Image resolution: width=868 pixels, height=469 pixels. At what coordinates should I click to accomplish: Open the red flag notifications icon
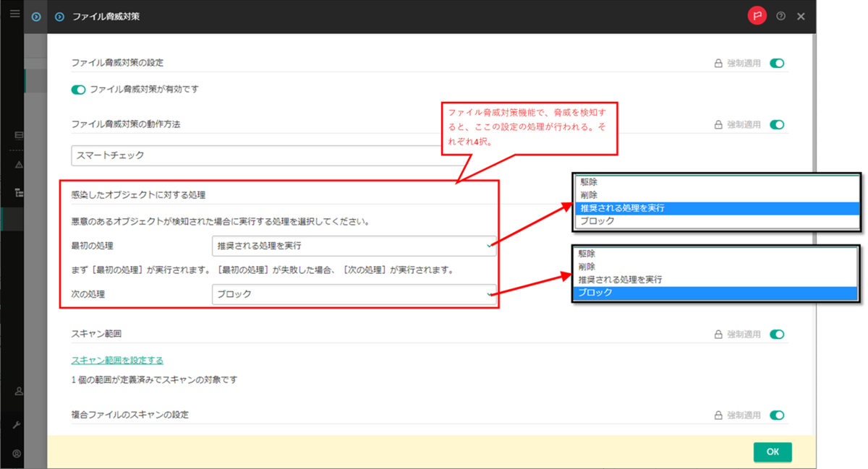coord(757,15)
